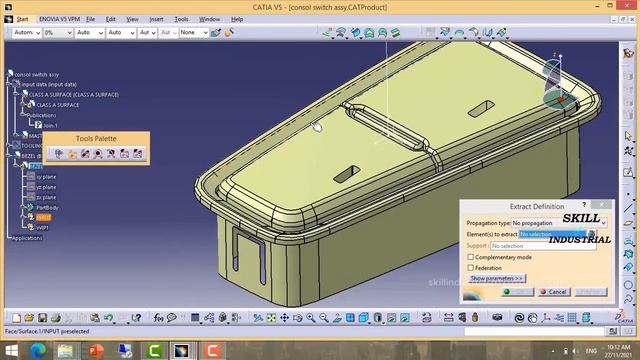
Task: Click the Zoom Out magnifier
Action: 324,318
